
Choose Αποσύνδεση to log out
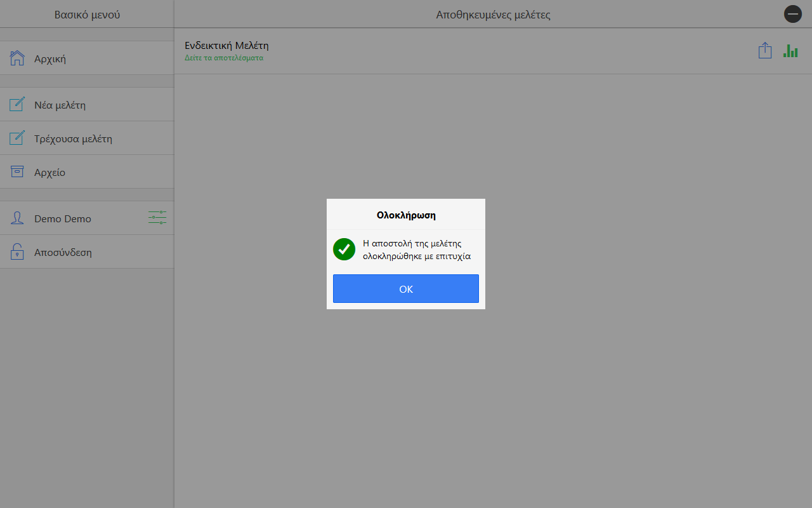[x=87, y=252]
